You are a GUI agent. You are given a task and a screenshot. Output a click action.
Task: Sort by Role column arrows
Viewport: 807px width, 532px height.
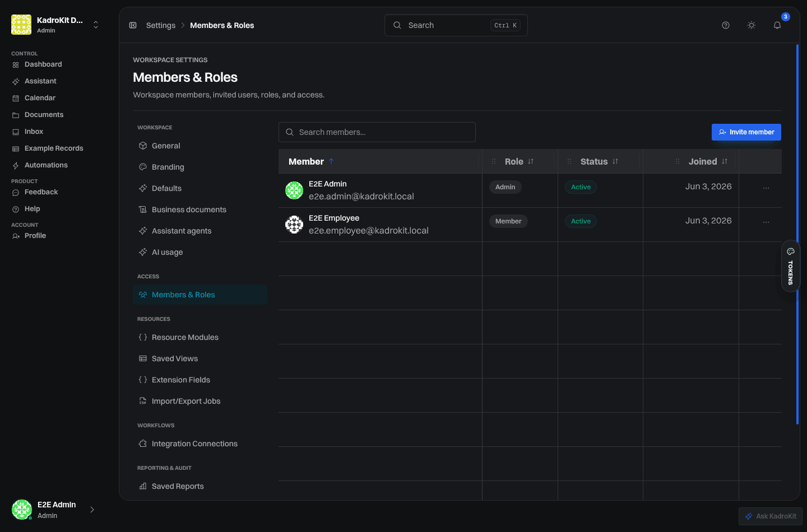531,161
